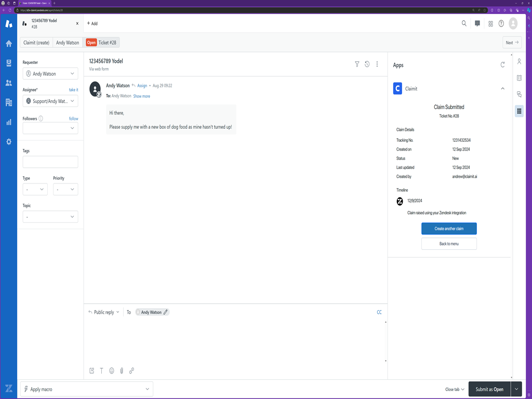This screenshot has height=399, width=532.
Task: Show ticket events history icon
Action: (x=367, y=64)
